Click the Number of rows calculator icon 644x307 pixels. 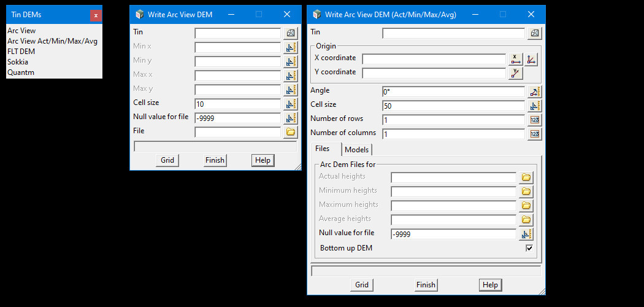pos(534,120)
